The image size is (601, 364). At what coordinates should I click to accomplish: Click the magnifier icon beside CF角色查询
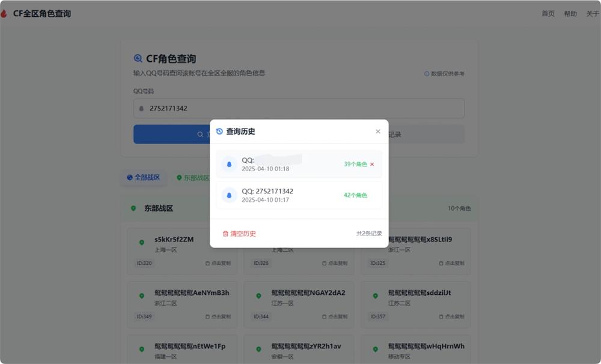click(x=138, y=59)
